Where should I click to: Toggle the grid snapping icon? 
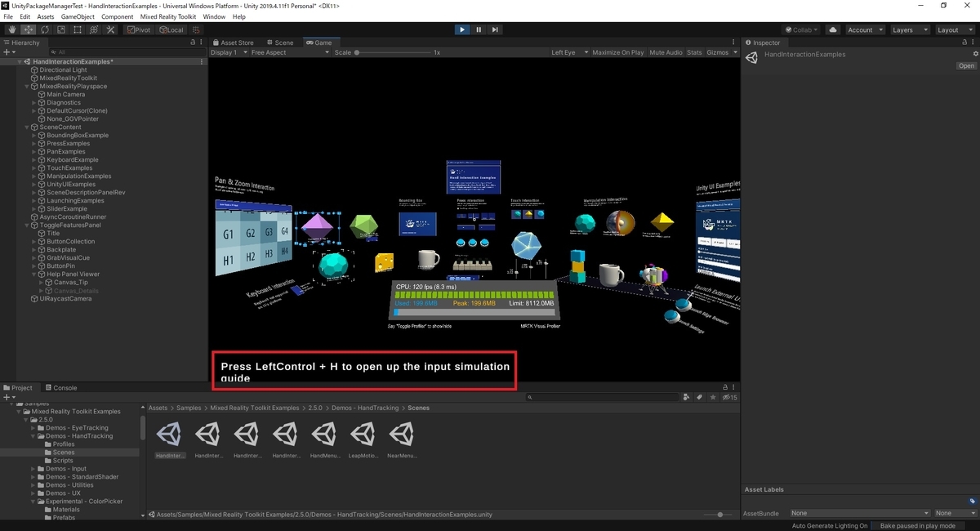[197, 29]
